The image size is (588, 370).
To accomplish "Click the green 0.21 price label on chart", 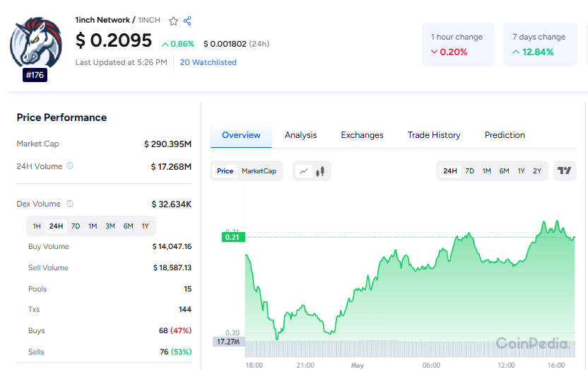I will coord(233,237).
